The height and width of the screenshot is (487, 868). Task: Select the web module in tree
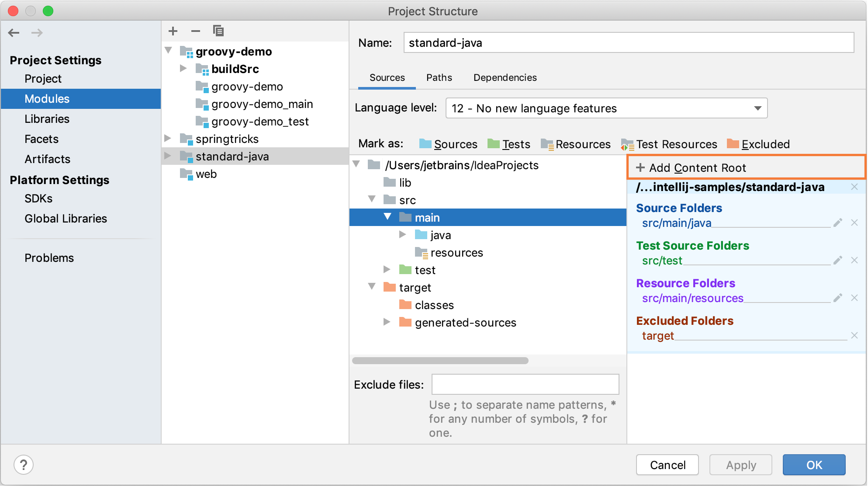[205, 174]
